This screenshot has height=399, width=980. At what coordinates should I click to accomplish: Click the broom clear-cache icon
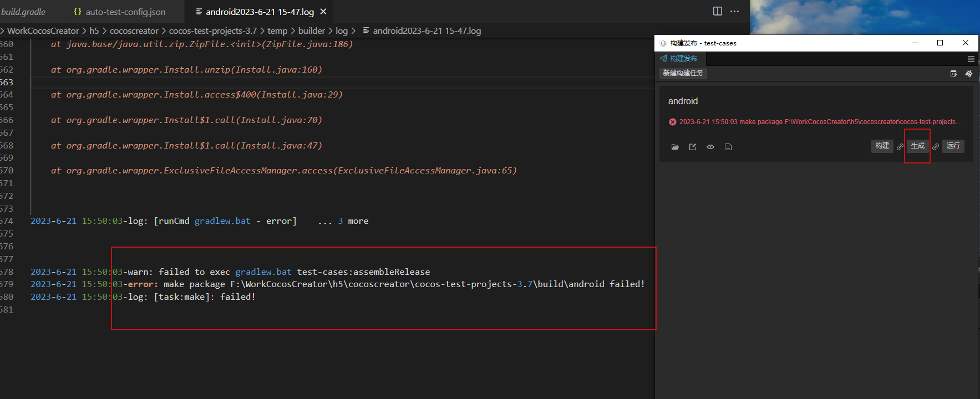(x=969, y=74)
